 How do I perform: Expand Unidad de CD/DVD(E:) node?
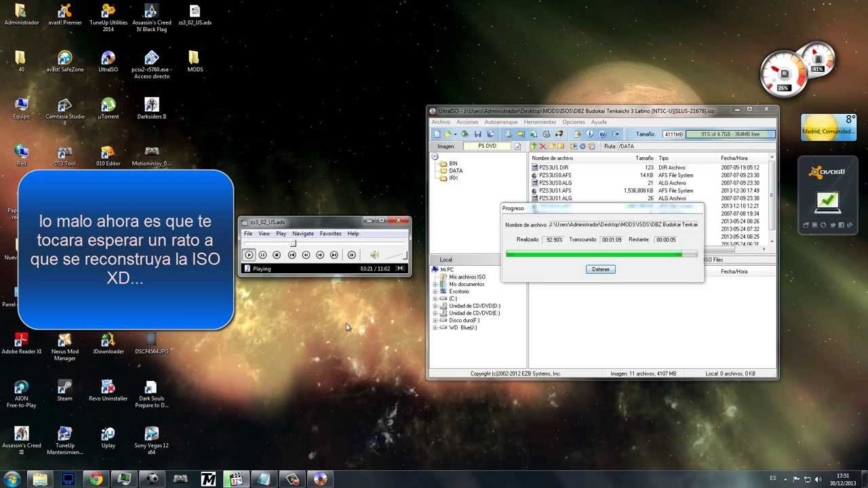click(x=435, y=313)
